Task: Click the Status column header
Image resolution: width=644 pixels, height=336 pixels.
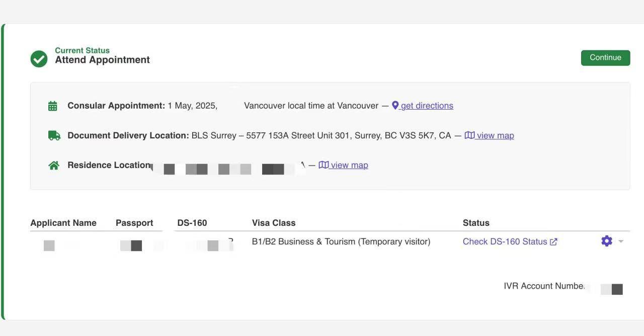Action: click(x=476, y=223)
